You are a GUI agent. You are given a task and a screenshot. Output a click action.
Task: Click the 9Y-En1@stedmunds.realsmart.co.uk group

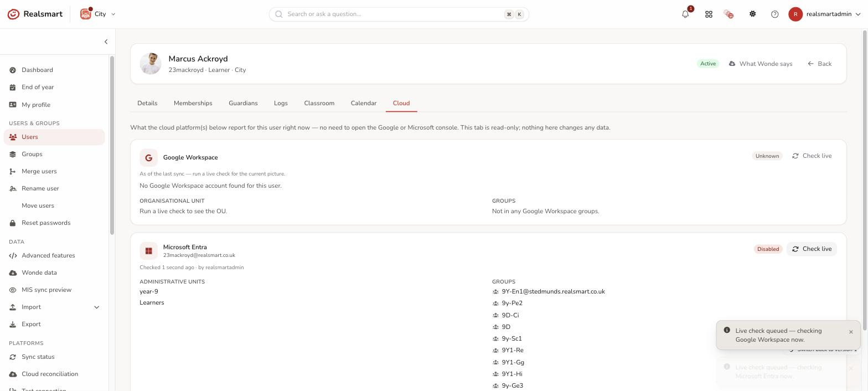[x=553, y=291]
